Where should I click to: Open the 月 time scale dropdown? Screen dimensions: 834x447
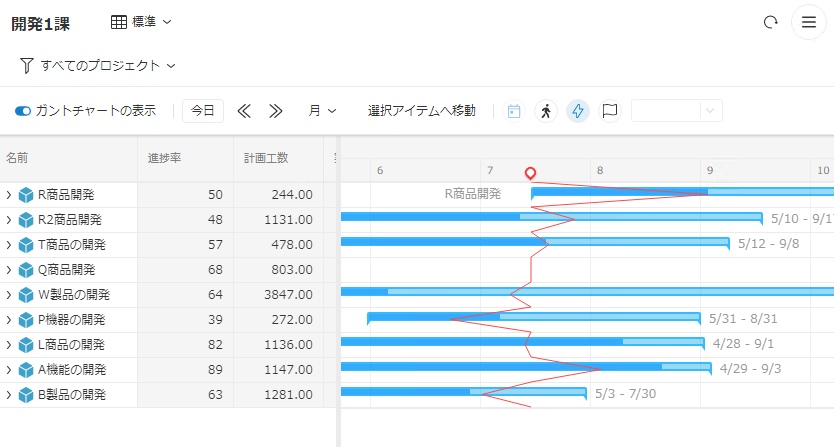[321, 111]
